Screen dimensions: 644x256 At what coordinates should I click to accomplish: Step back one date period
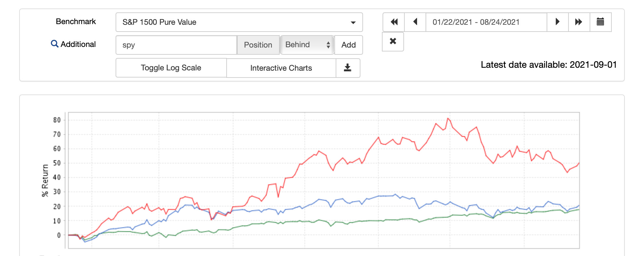pos(415,22)
